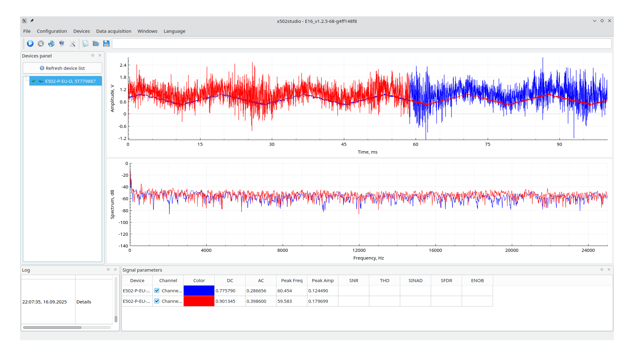Image resolution: width=634 pixels, height=364 pixels.
Task: Open the Windows menu
Action: 147,31
